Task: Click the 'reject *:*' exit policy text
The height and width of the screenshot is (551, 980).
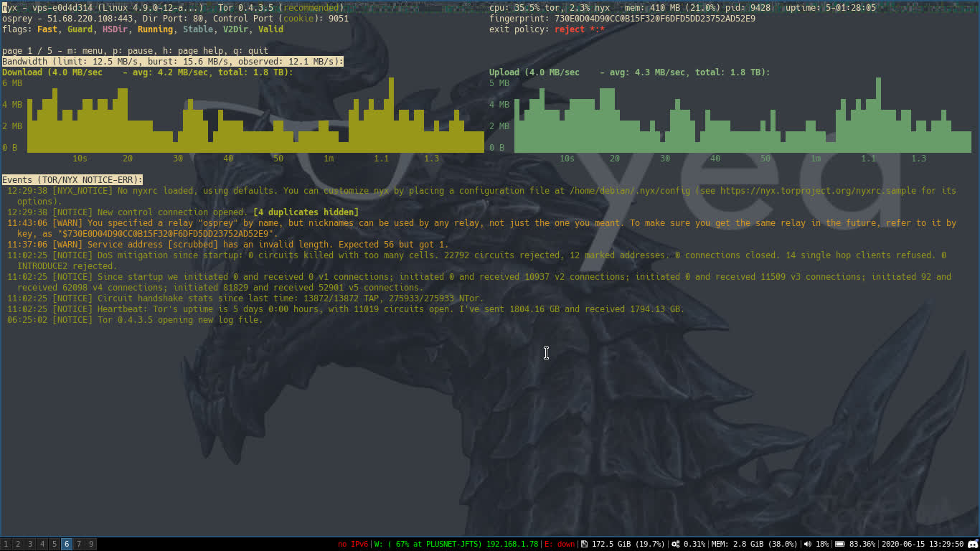Action: coord(580,29)
